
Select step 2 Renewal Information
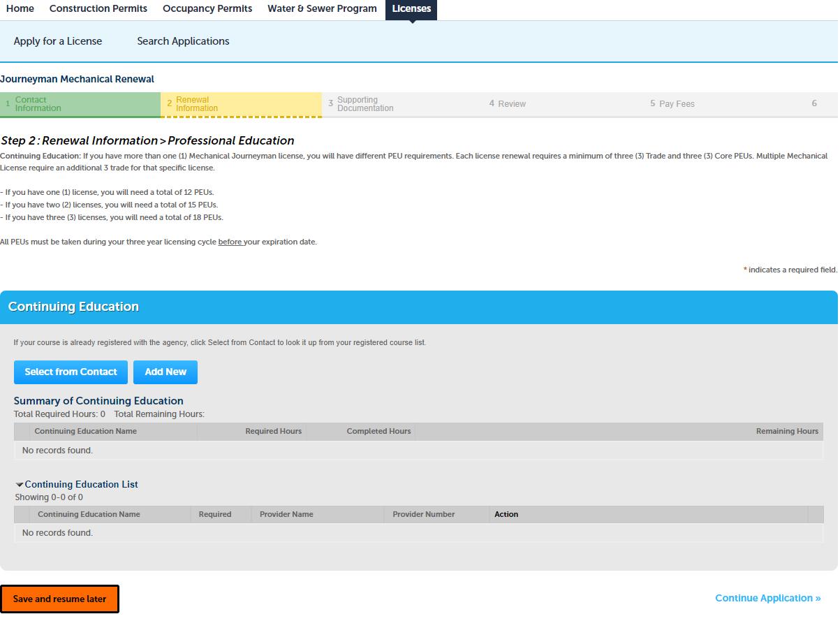click(x=241, y=104)
